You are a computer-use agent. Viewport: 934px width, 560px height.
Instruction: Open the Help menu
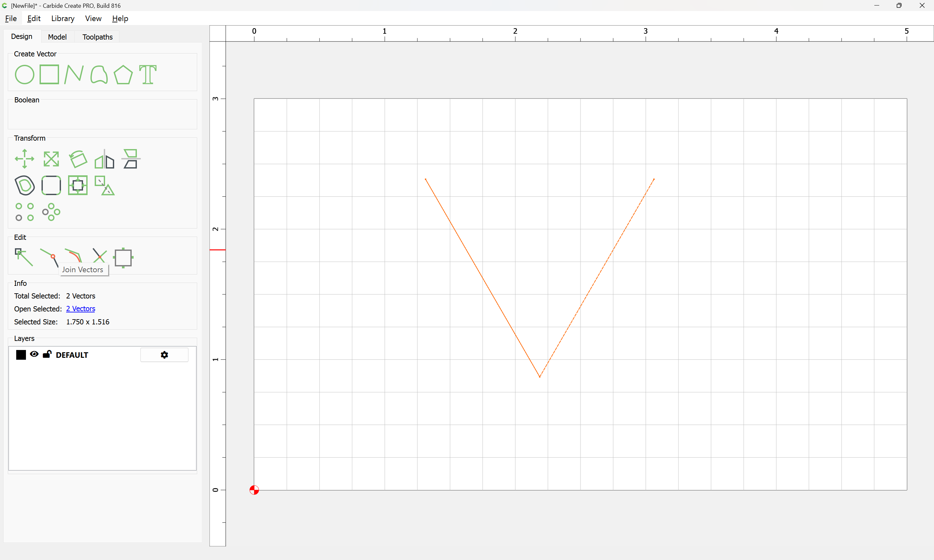pos(120,18)
